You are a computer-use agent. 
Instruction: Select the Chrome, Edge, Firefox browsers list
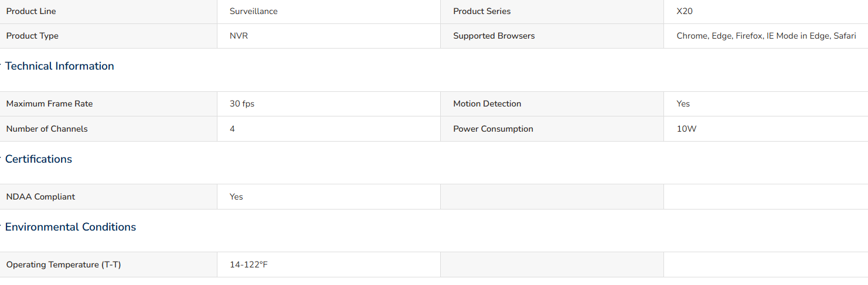[x=766, y=36]
